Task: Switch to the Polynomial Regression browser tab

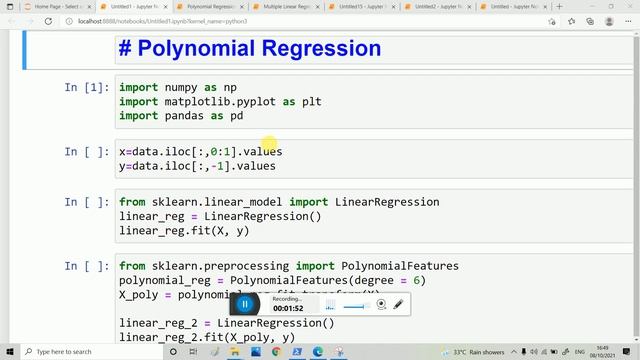Action: coord(210,7)
